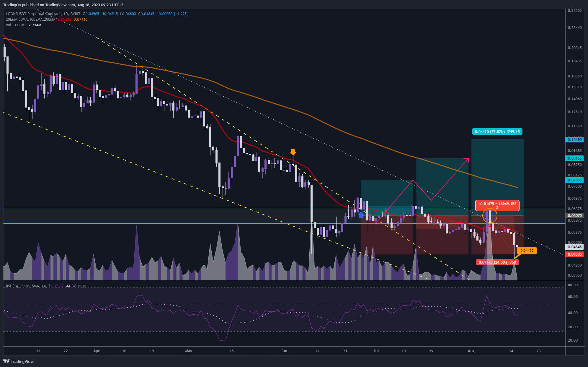Image resolution: width=588 pixels, height=367 pixels.
Task: Click the 0.04845 current price tag
Action: pos(574,247)
